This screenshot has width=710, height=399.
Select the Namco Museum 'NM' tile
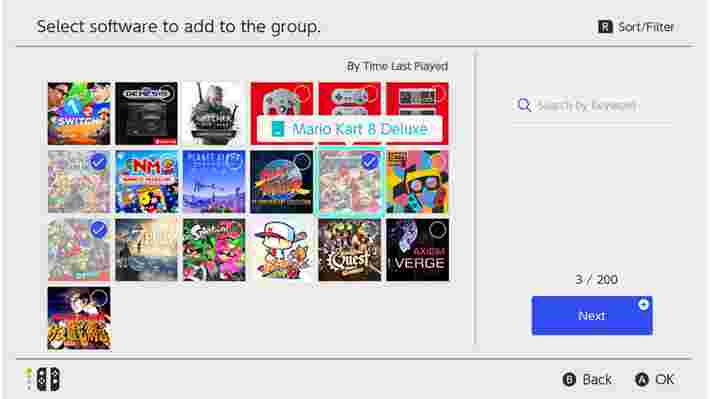[x=146, y=182]
